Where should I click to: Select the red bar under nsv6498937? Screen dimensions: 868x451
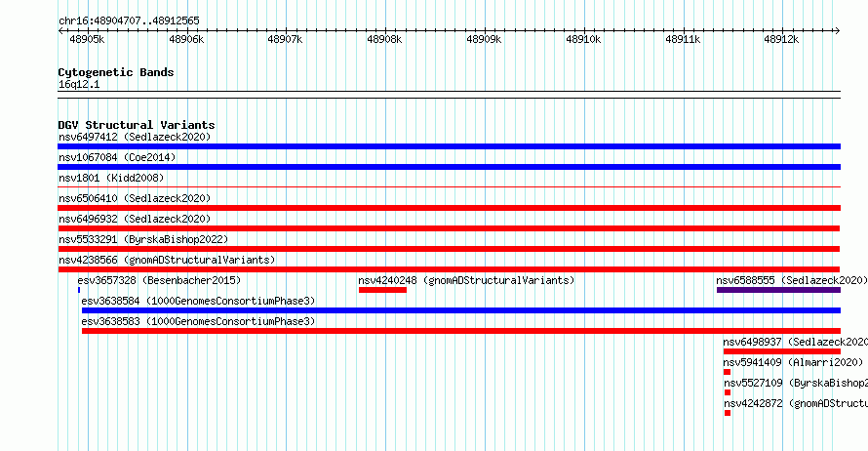point(781,351)
